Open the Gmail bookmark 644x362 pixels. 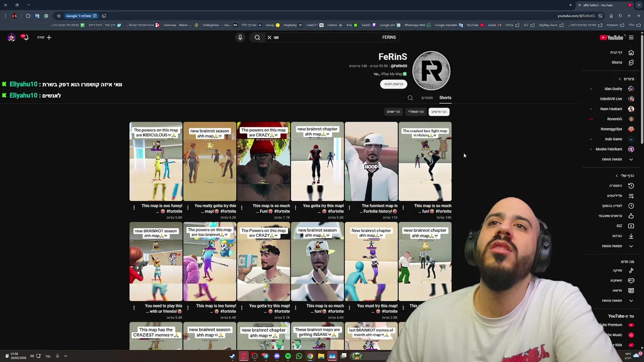point(494,25)
